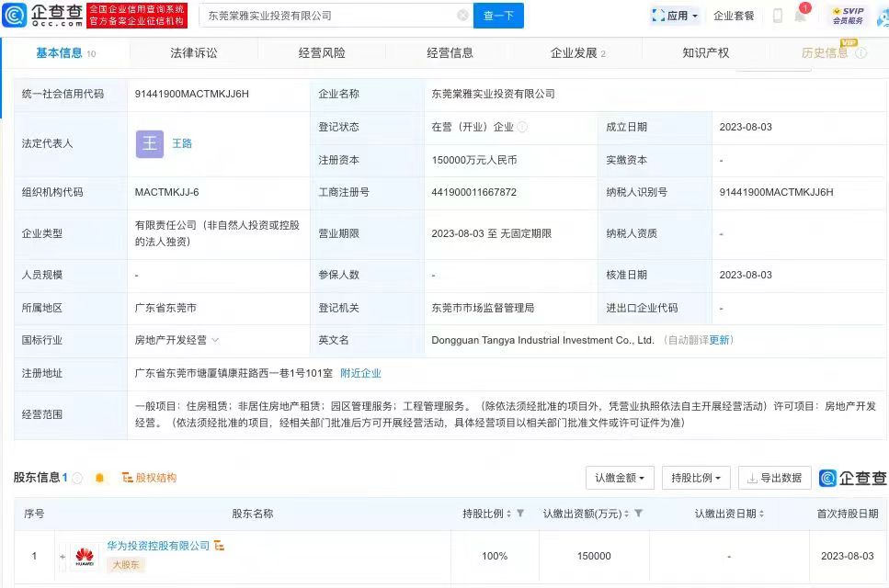Select English name Dongguan Tangya Industrial Investment
The width and height of the screenshot is (889, 588).
[542, 340]
